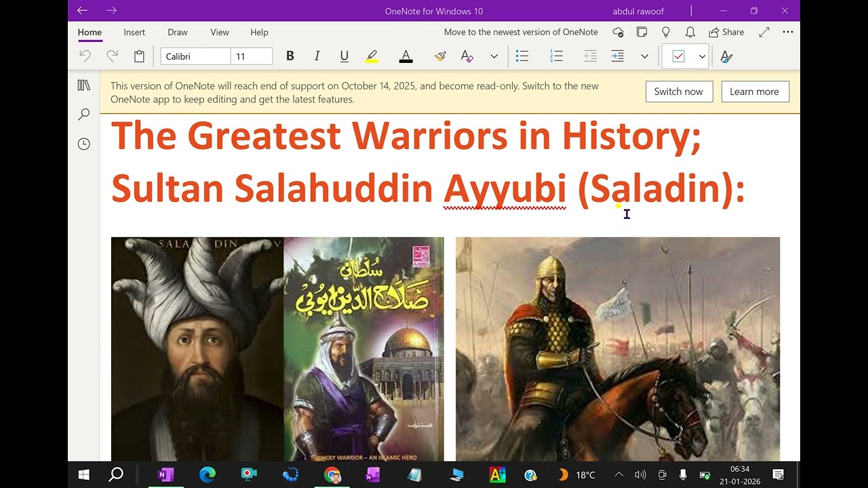Show notebooks navigation pane

(x=83, y=85)
